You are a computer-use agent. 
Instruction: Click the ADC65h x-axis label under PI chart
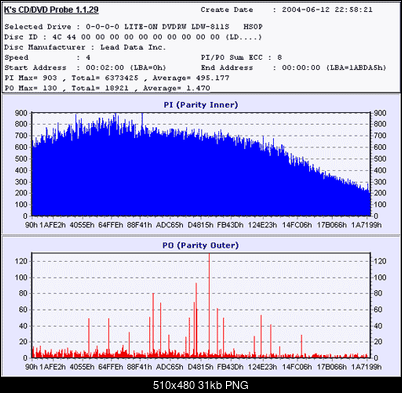(x=170, y=225)
